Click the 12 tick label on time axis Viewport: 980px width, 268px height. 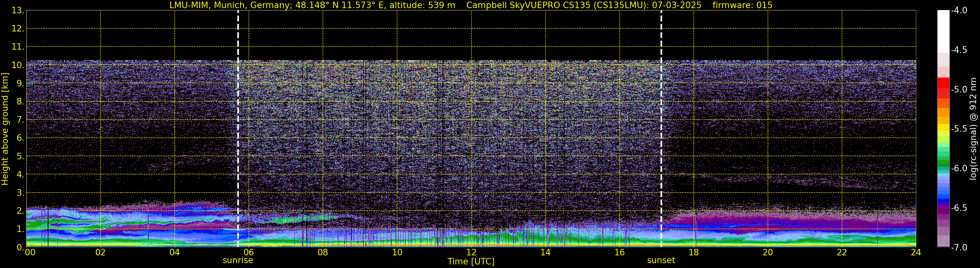471,252
